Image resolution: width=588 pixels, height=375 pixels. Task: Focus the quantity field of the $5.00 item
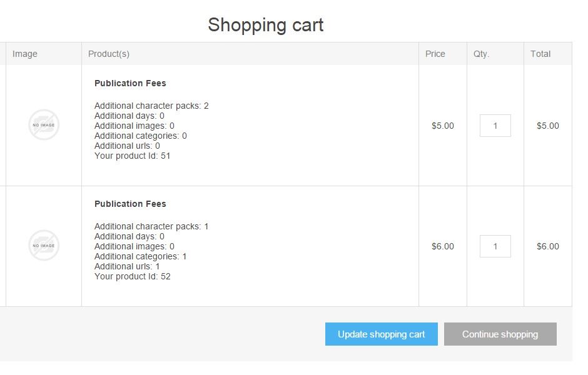point(495,126)
